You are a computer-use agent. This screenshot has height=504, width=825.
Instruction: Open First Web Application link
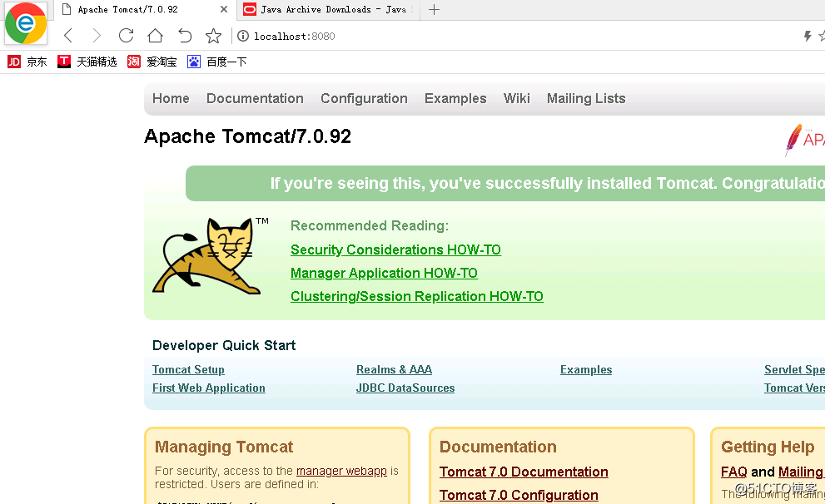pyautogui.click(x=209, y=388)
